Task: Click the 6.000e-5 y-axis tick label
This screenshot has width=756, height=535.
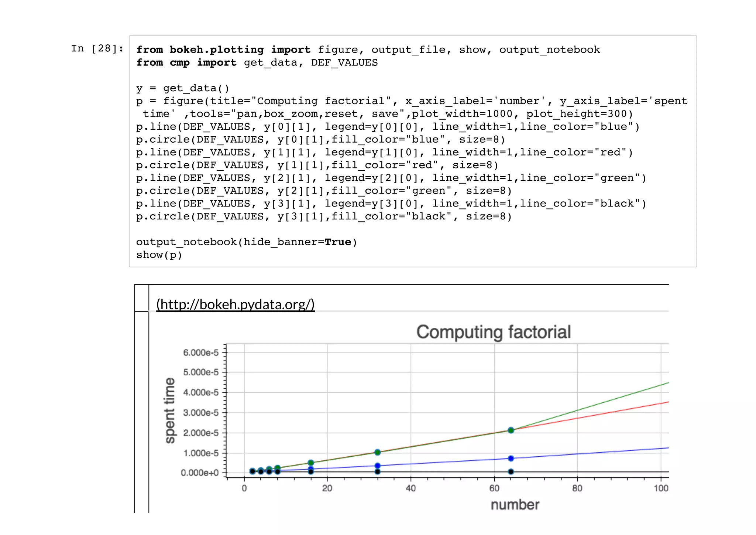Action: coord(201,352)
